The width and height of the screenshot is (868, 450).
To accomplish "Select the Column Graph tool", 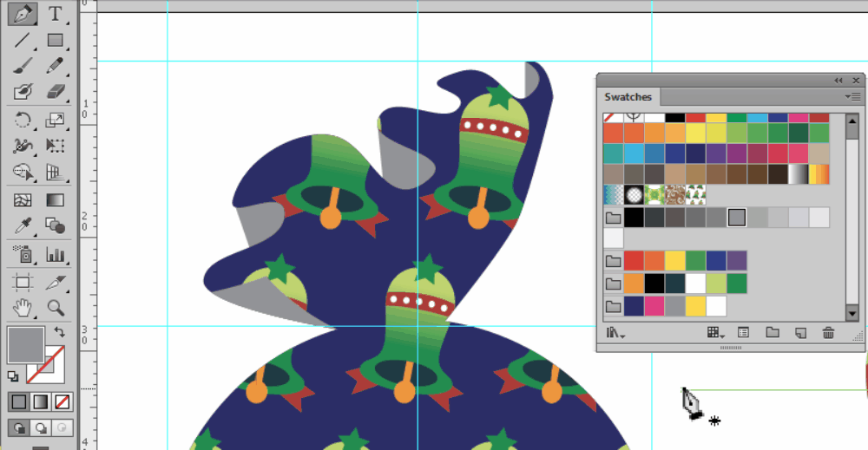I will (x=55, y=254).
